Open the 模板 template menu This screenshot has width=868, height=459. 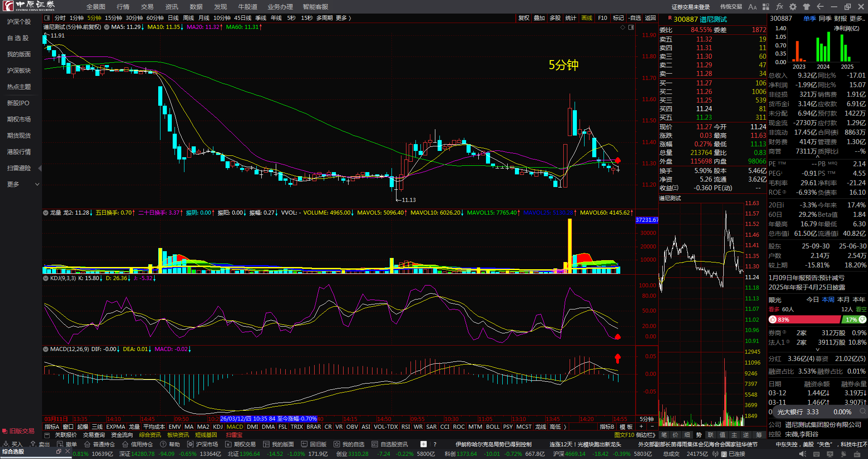click(626, 427)
